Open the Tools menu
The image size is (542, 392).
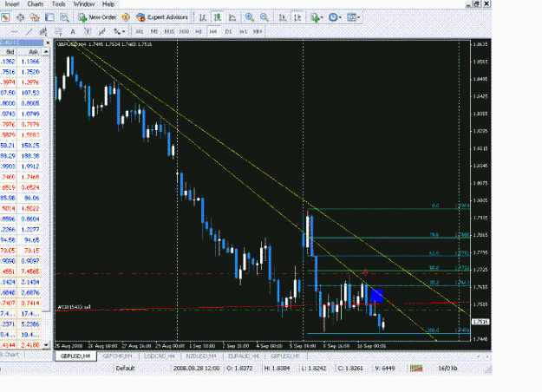click(x=58, y=4)
